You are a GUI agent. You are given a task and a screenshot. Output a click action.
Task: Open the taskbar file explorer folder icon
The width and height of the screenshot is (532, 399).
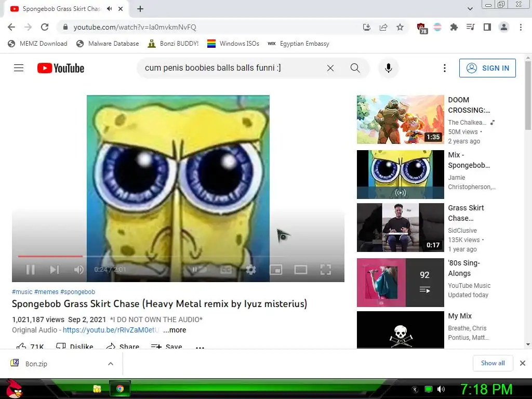pyautogui.click(x=97, y=389)
